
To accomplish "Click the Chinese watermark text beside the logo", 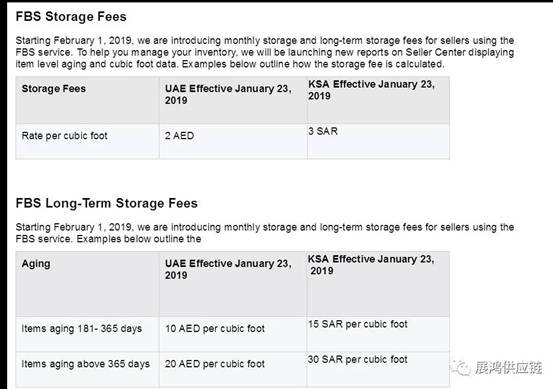I will coord(508,368).
